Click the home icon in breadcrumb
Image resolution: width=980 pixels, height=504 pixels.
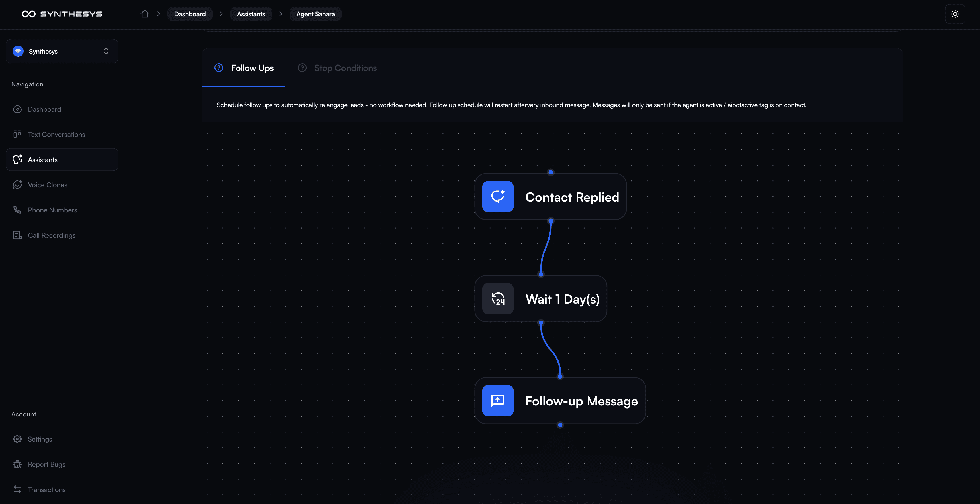coord(145,14)
